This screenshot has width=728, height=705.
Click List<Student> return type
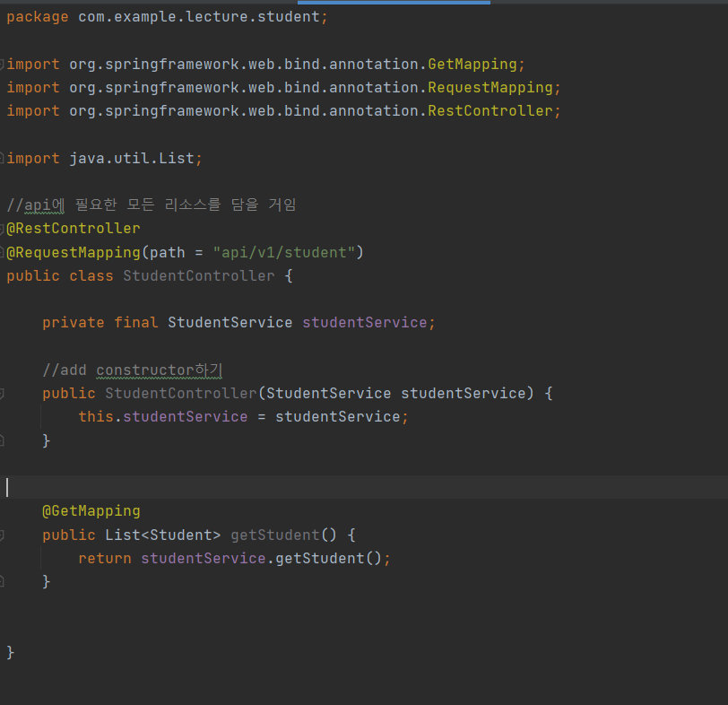click(163, 535)
